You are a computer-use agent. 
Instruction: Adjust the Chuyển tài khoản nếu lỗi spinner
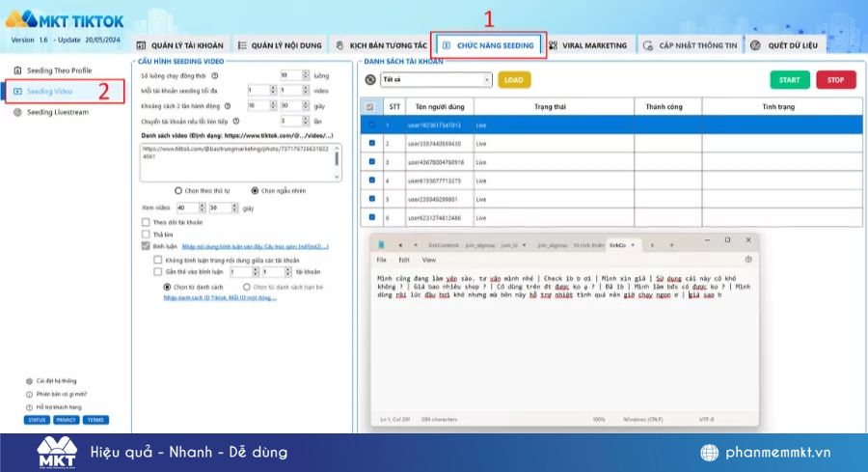click(305, 121)
